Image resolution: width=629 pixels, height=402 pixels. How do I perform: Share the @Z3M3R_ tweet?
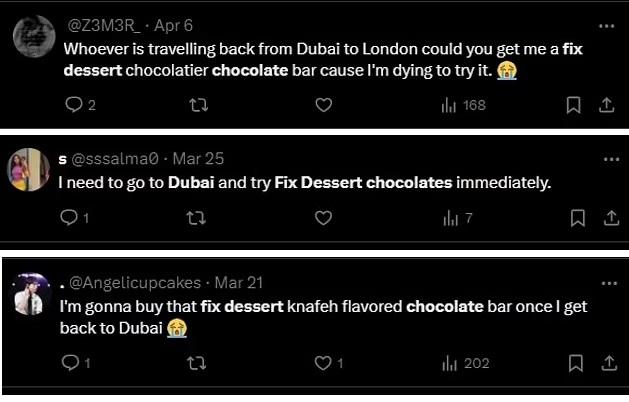605,104
